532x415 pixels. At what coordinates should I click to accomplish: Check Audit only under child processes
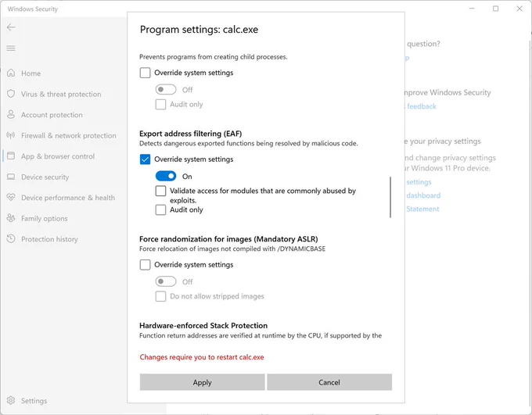[161, 104]
